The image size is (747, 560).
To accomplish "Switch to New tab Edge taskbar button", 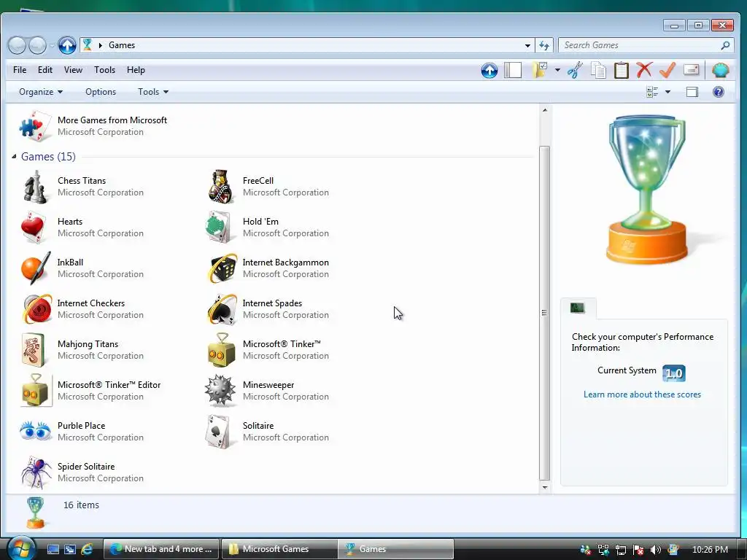I will tap(161, 549).
